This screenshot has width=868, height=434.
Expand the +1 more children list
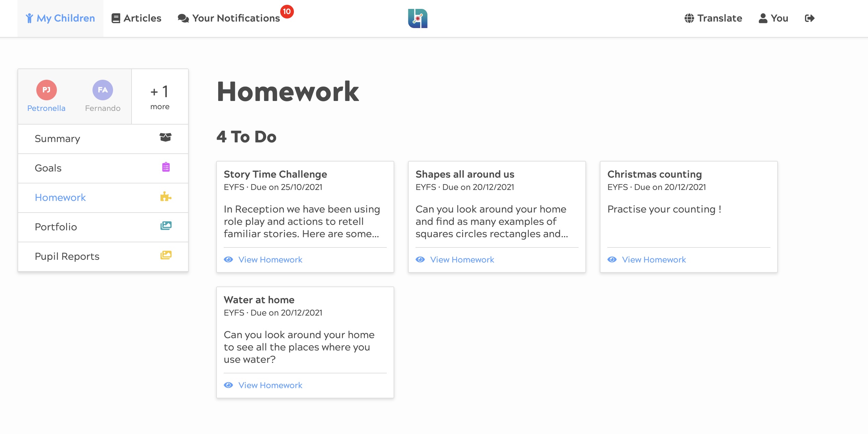pos(160,97)
